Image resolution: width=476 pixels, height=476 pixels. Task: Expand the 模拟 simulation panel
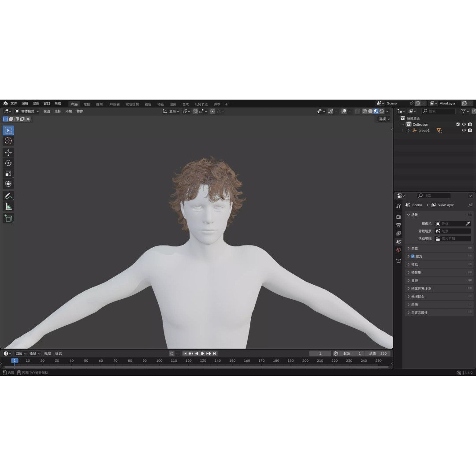click(439, 264)
